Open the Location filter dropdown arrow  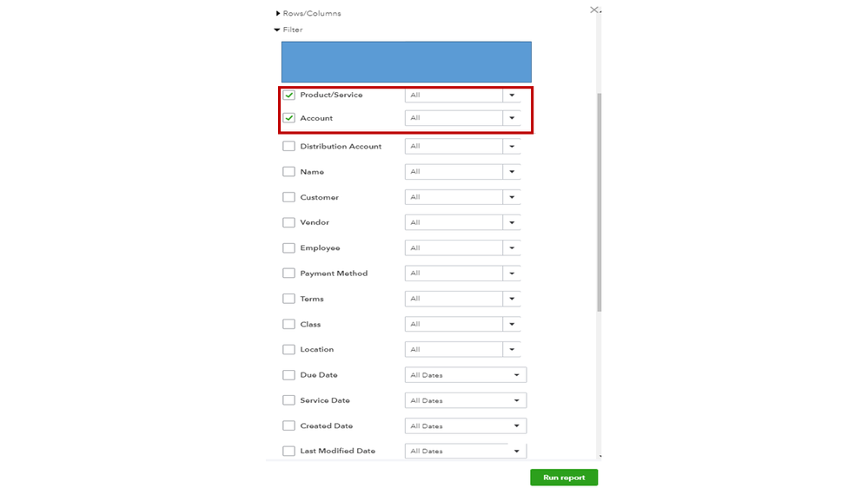coord(512,350)
